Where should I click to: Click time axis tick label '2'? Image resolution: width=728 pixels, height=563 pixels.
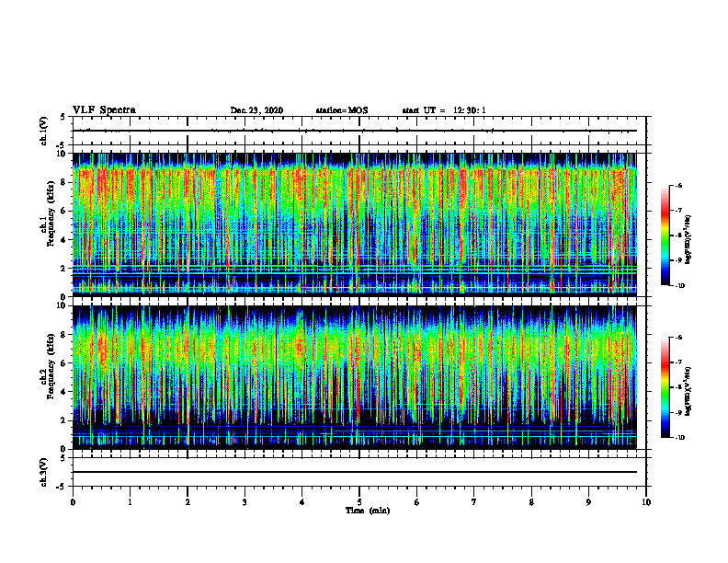coord(188,502)
